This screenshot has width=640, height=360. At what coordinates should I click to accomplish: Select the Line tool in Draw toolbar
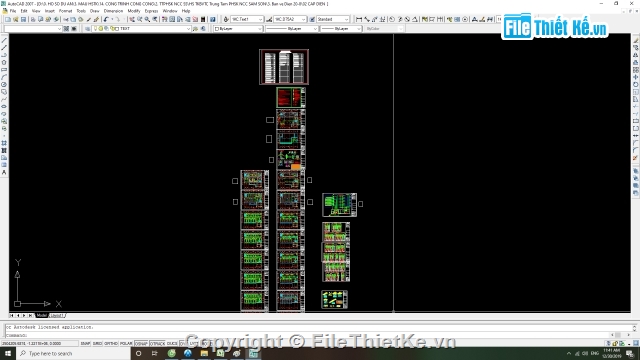click(x=4, y=41)
